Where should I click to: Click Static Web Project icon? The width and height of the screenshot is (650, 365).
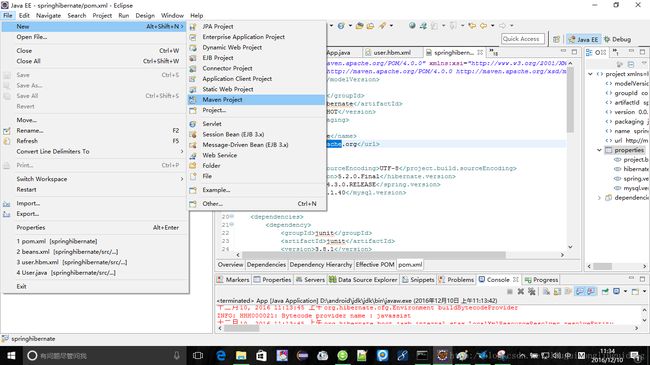coord(193,89)
